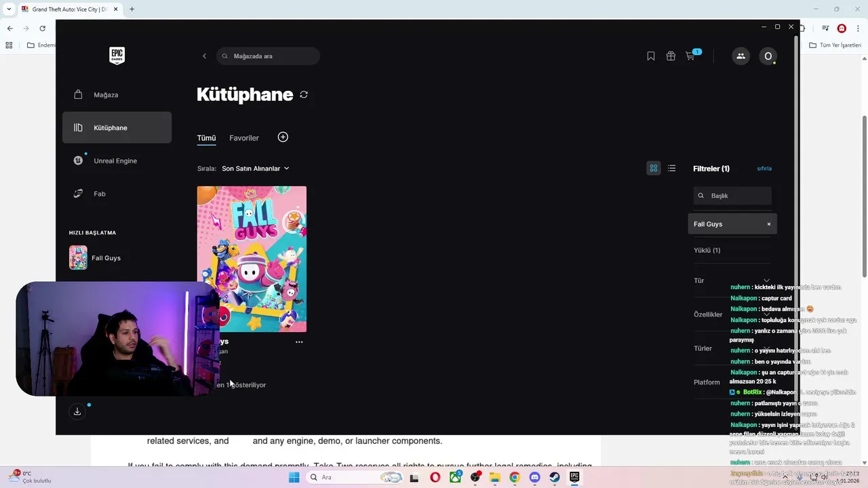This screenshot has width=868, height=488.
Task: Open the Son Satın Alınanlar sort dropdown
Action: coord(256,168)
